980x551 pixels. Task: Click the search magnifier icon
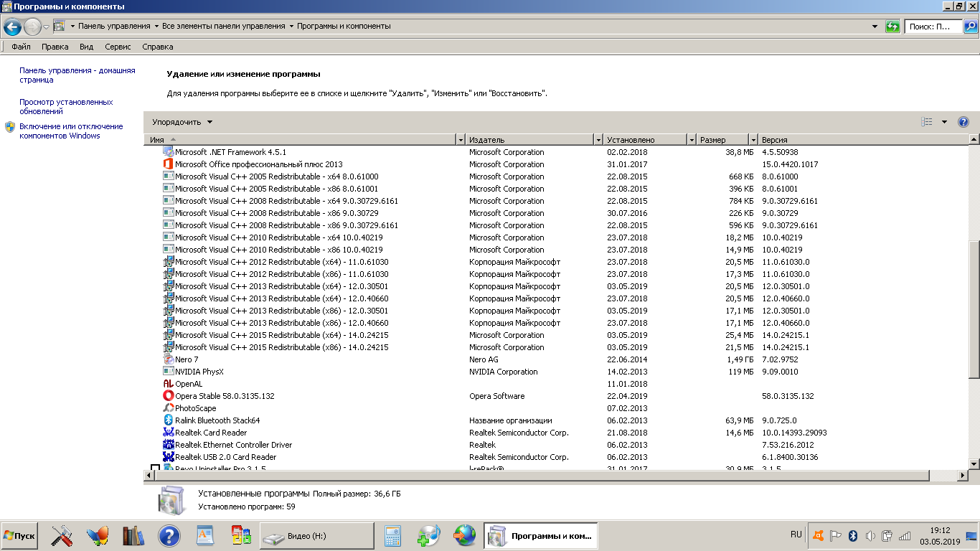970,27
